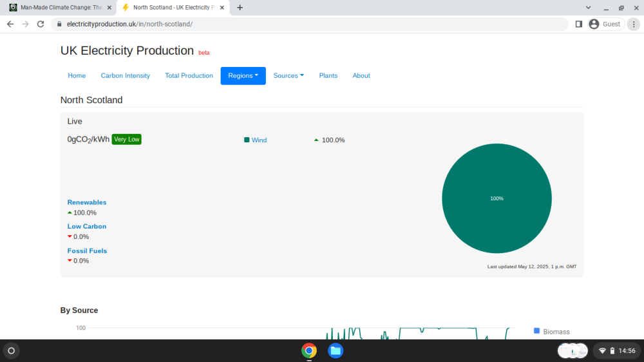Close the North Scotland tab
Image resolution: width=644 pixels, height=362 pixels.
click(222, 7)
